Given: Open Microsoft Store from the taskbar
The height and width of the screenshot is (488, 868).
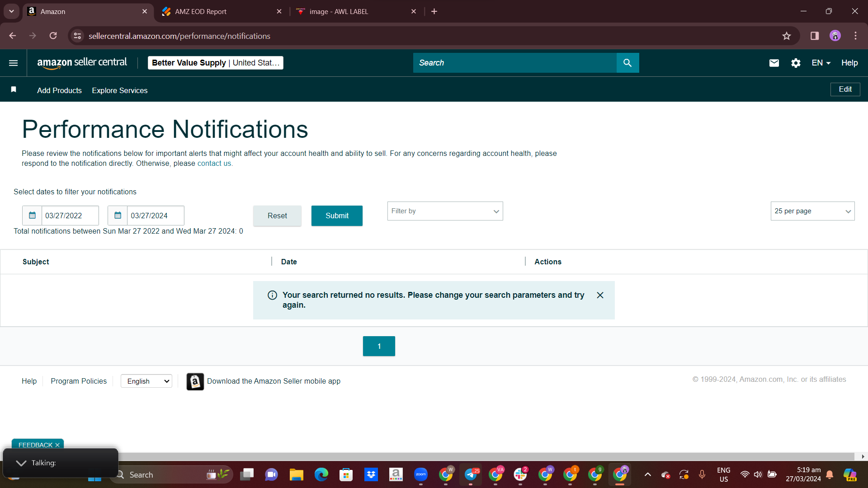Looking at the screenshot, I should coord(346,475).
